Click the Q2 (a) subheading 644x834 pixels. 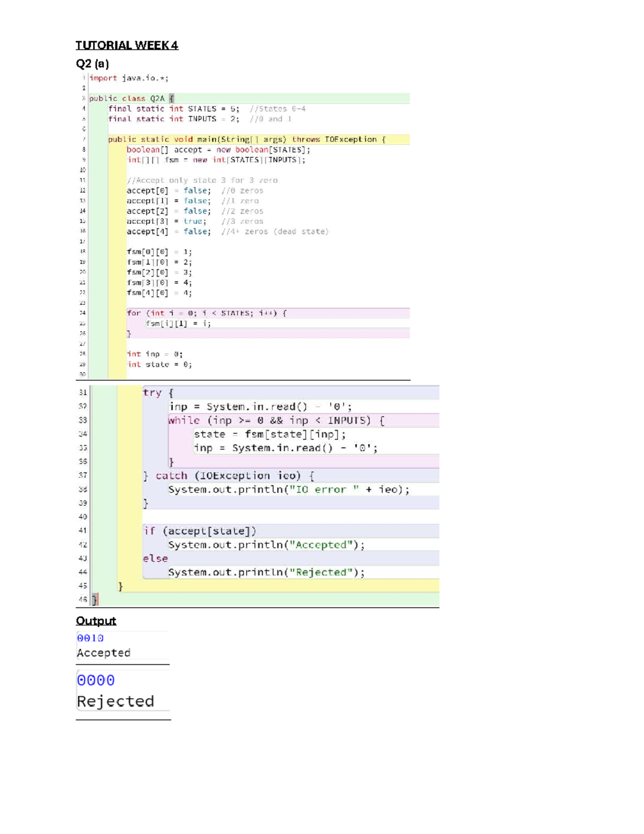[92, 64]
